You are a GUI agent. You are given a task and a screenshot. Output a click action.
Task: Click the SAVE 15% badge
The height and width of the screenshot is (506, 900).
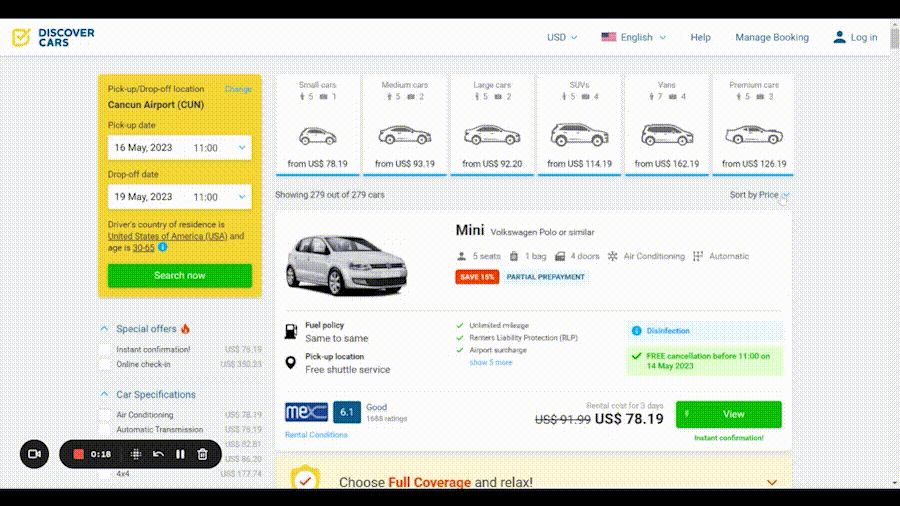point(477,277)
